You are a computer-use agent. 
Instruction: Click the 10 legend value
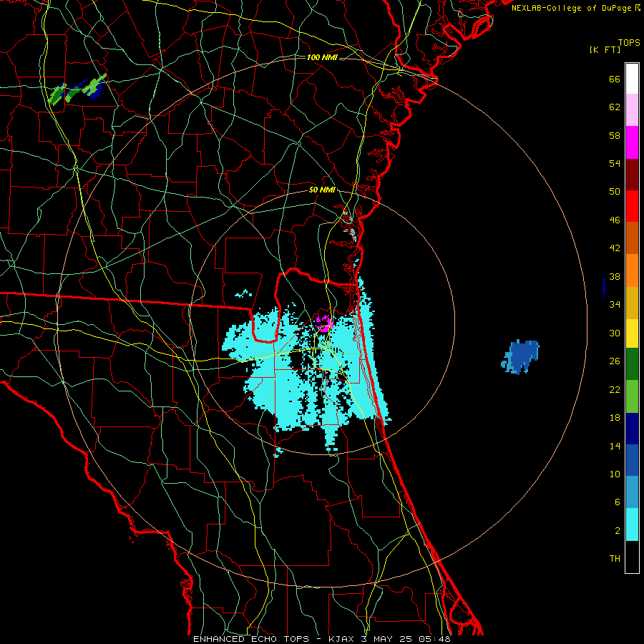615,474
